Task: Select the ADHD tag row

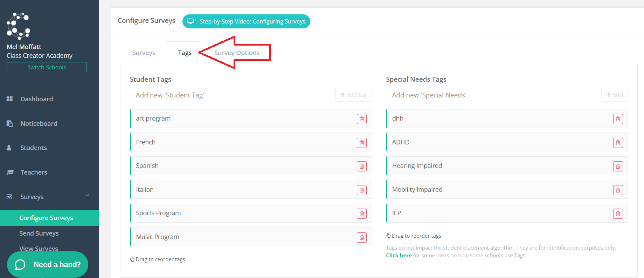Action: [507, 142]
